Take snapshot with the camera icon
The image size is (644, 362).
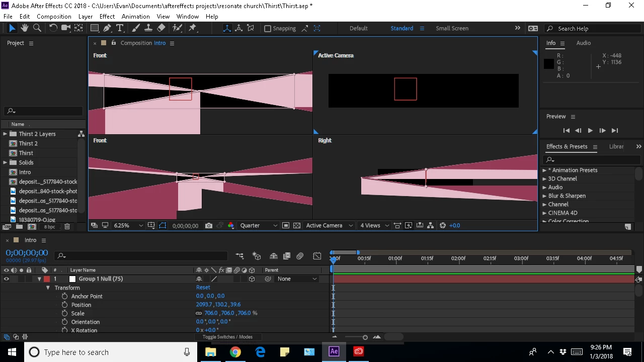point(209,226)
